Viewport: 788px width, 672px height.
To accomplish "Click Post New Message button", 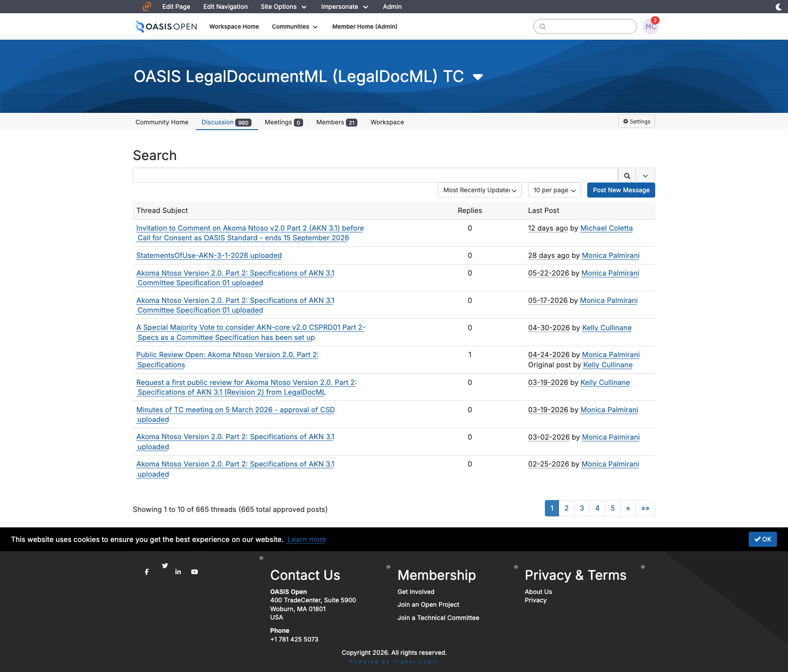I will point(621,190).
